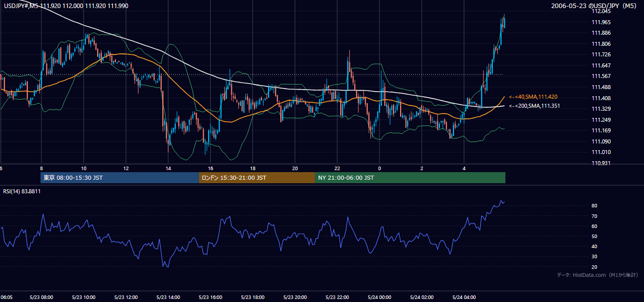Click the 111.567 price axis value
This screenshot has height=302, width=644.
(x=601, y=77)
